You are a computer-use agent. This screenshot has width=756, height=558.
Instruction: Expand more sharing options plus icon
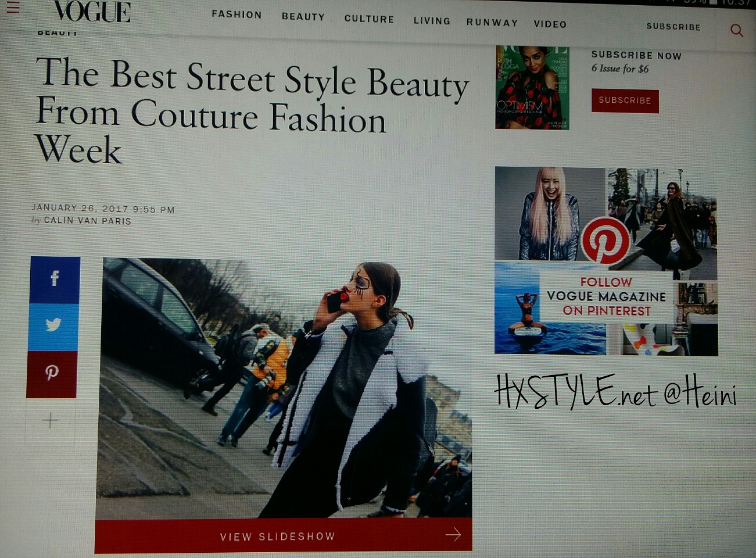[x=51, y=420]
